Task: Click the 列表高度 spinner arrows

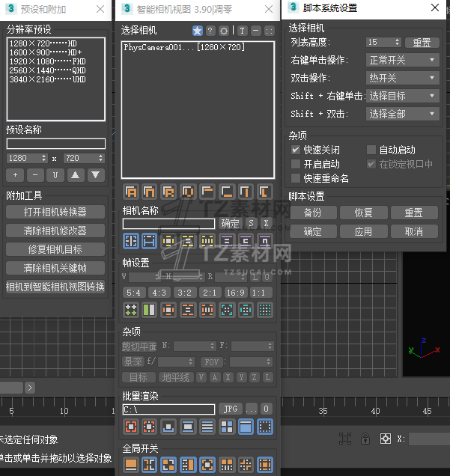Action: pyautogui.click(x=397, y=42)
